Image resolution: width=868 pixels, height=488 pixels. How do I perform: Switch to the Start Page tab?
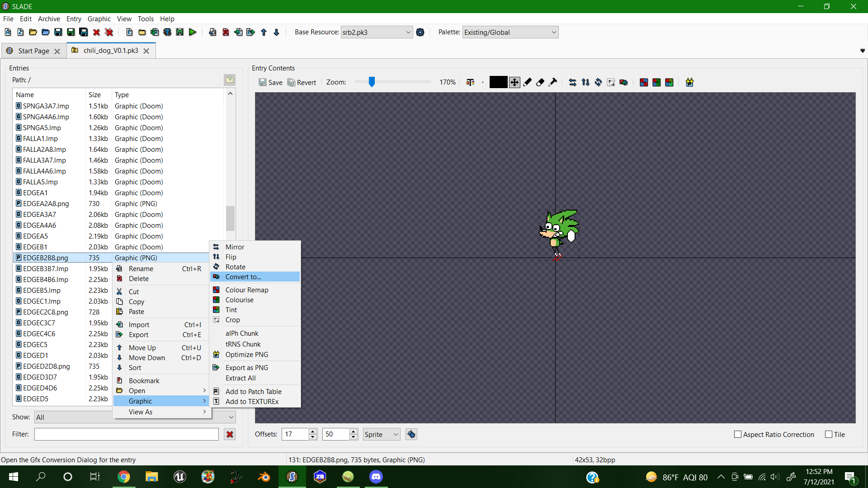tap(33, 51)
